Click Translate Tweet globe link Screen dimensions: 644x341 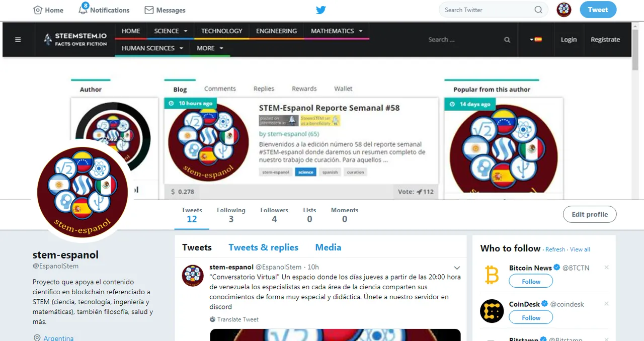[234, 319]
